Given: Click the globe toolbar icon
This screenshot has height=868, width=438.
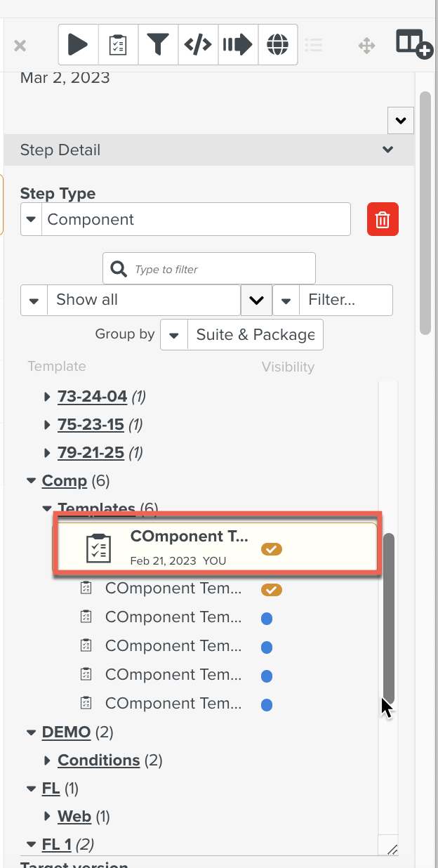Looking at the screenshot, I should click(278, 45).
